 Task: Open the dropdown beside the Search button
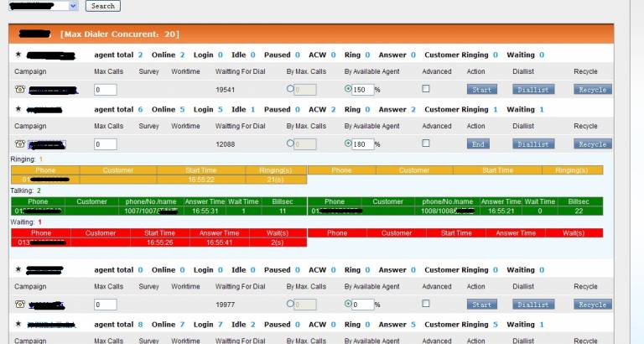click(73, 6)
